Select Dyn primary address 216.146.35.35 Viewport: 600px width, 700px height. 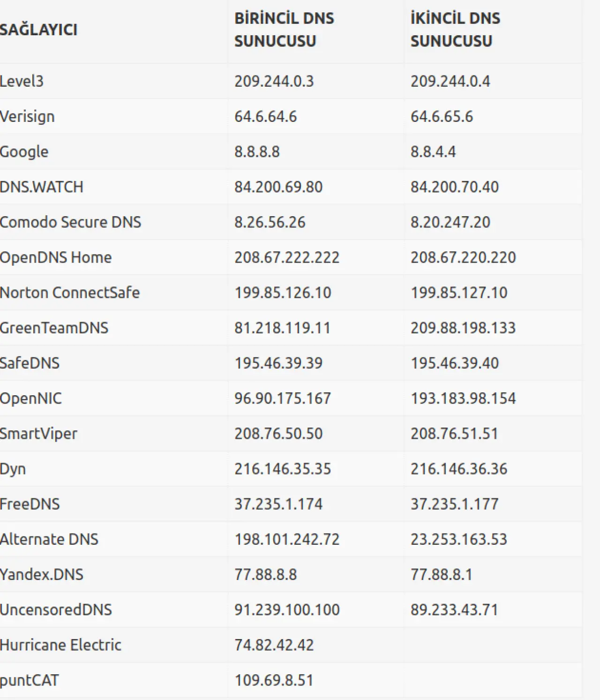tap(283, 469)
